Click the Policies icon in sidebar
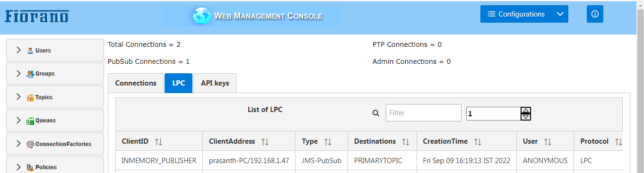This screenshot has height=173, width=644. (30, 167)
